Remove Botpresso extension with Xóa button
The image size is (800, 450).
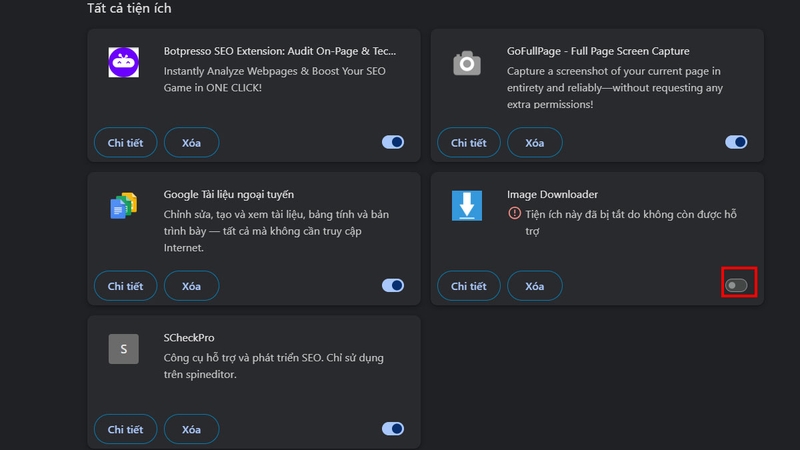[x=191, y=143]
